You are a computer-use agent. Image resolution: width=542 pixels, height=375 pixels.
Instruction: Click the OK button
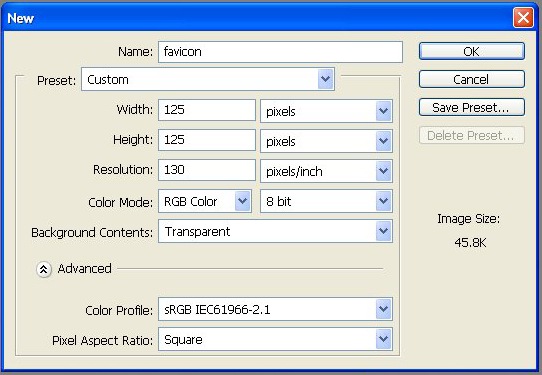(x=471, y=51)
